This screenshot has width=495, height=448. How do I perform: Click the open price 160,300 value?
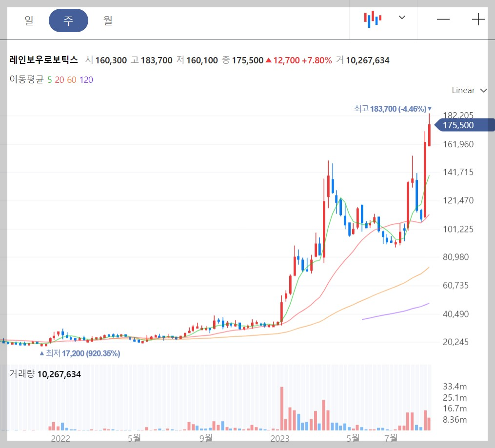click(x=111, y=60)
